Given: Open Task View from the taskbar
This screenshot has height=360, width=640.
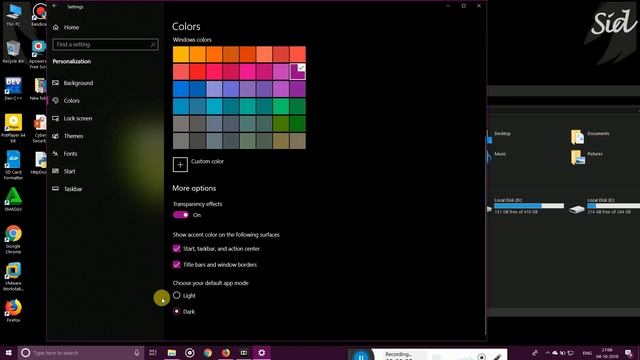Looking at the screenshot, I should (153, 353).
